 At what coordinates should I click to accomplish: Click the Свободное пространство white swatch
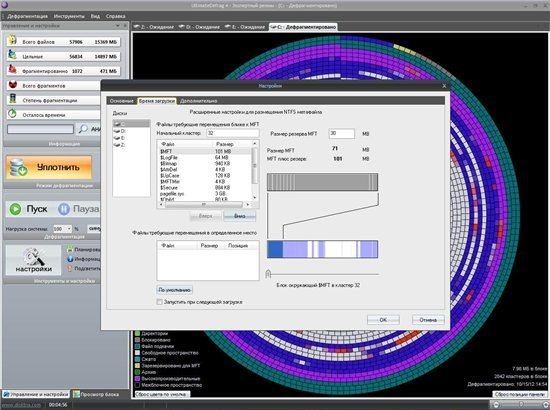point(138,353)
